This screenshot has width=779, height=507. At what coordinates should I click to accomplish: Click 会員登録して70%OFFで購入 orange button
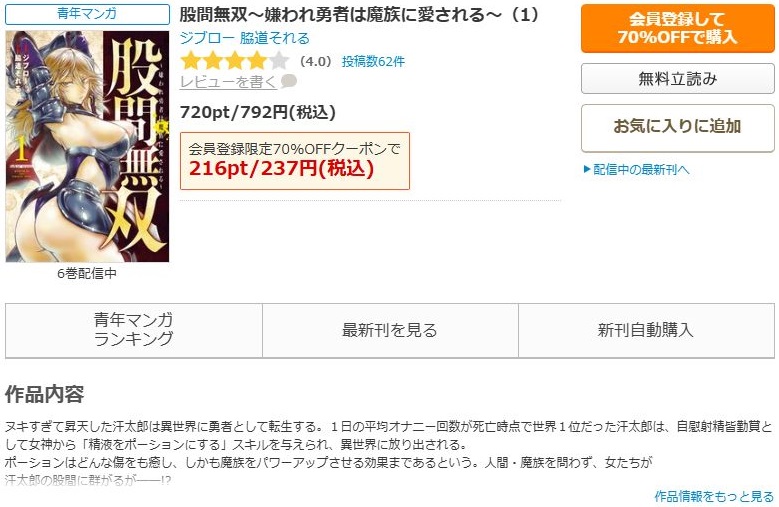(678, 28)
